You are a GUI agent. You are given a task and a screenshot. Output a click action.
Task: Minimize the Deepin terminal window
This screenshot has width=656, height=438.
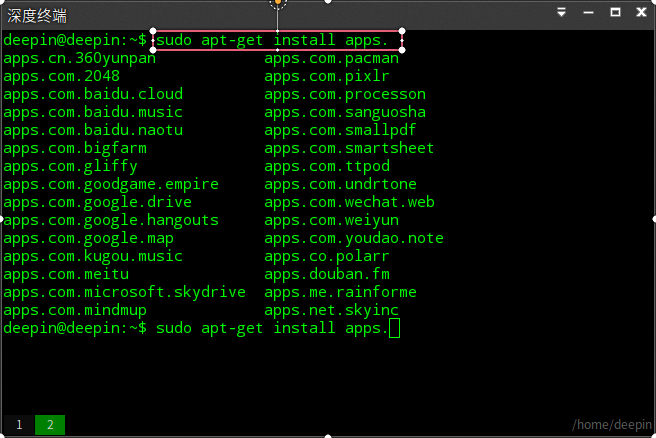tap(588, 13)
